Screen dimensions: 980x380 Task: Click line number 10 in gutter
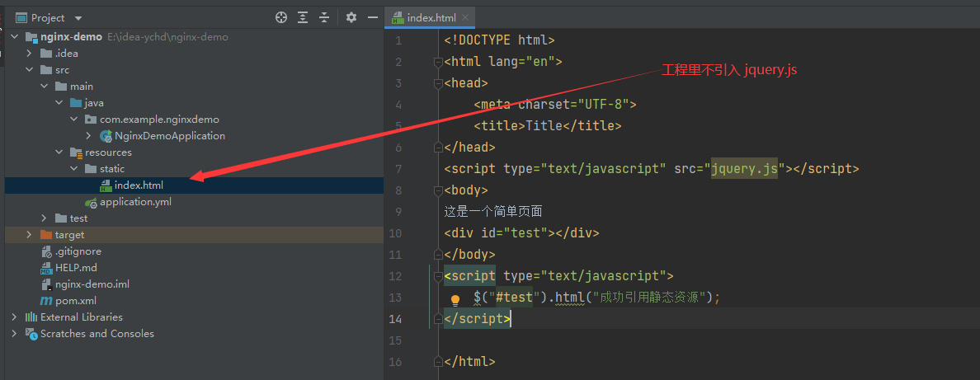point(395,233)
